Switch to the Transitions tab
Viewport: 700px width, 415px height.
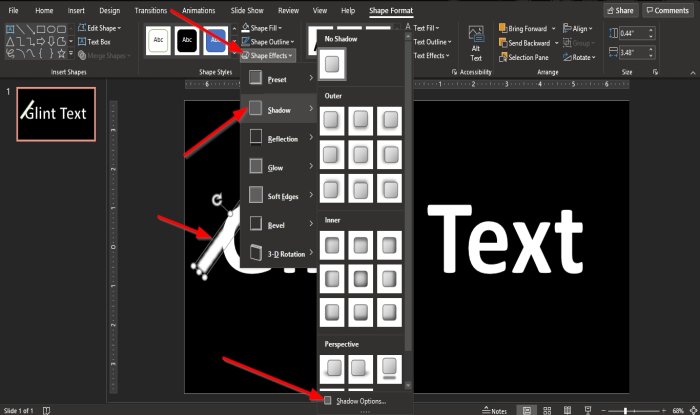tap(150, 9)
